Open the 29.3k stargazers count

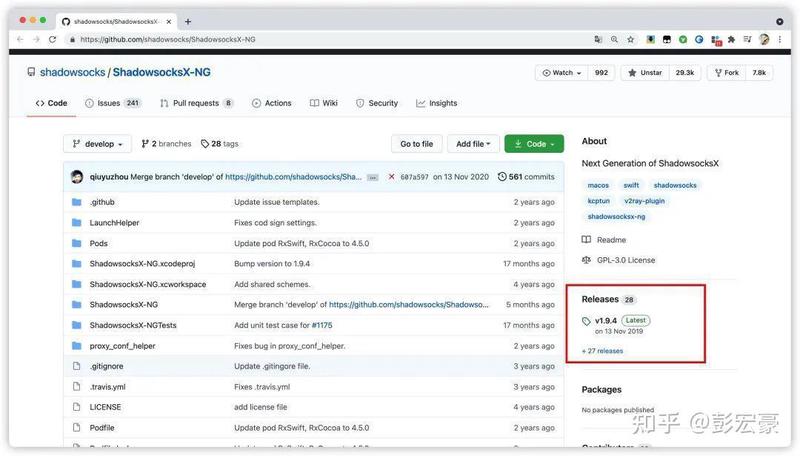(x=685, y=73)
